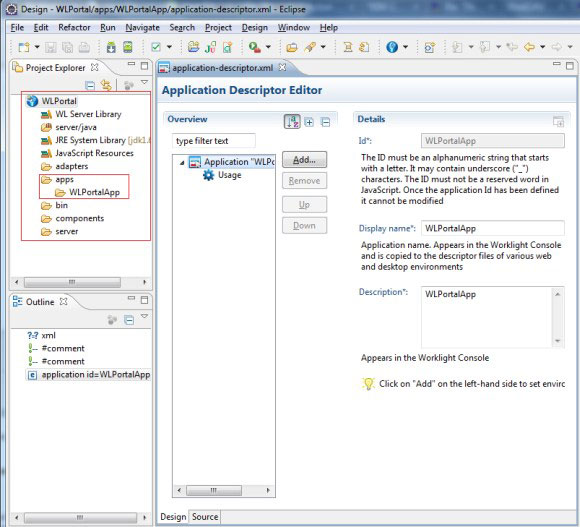
Task: Click the green mobile device toolbar icon
Action: click(128, 47)
